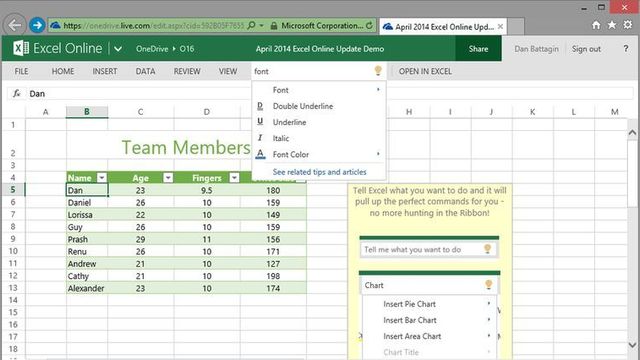Screen dimensions: 640x360
Task: Click the vertical scrollbar up arrow
Action: click(x=632, y=132)
